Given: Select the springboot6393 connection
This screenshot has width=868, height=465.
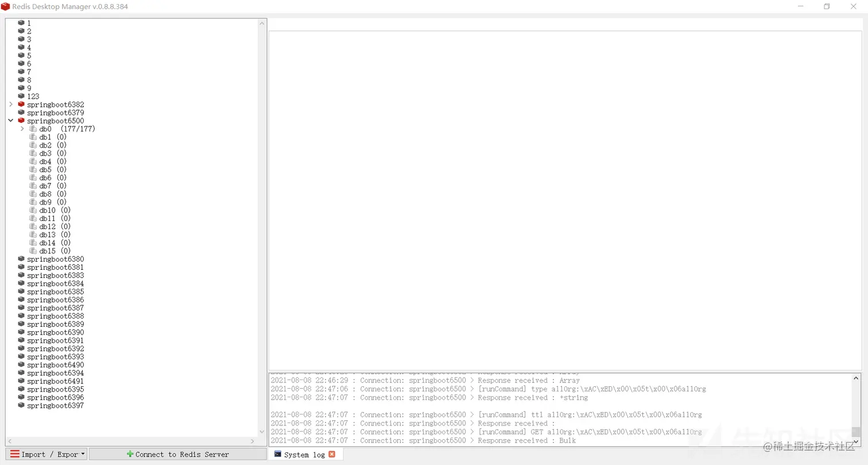Looking at the screenshot, I should point(55,356).
